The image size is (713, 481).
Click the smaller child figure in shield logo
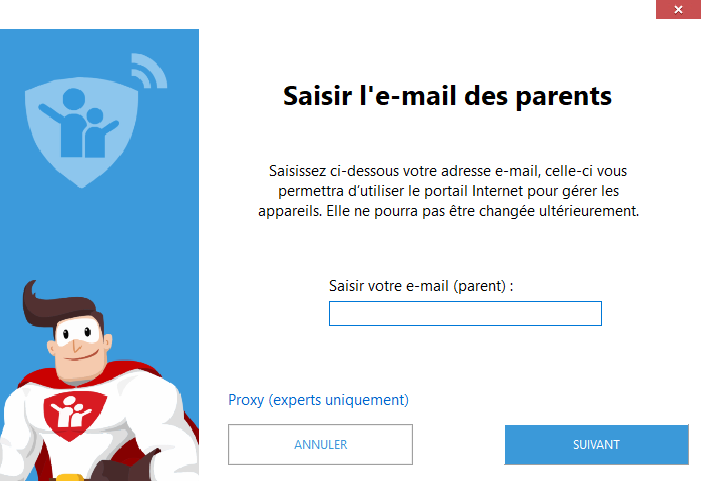98,133
